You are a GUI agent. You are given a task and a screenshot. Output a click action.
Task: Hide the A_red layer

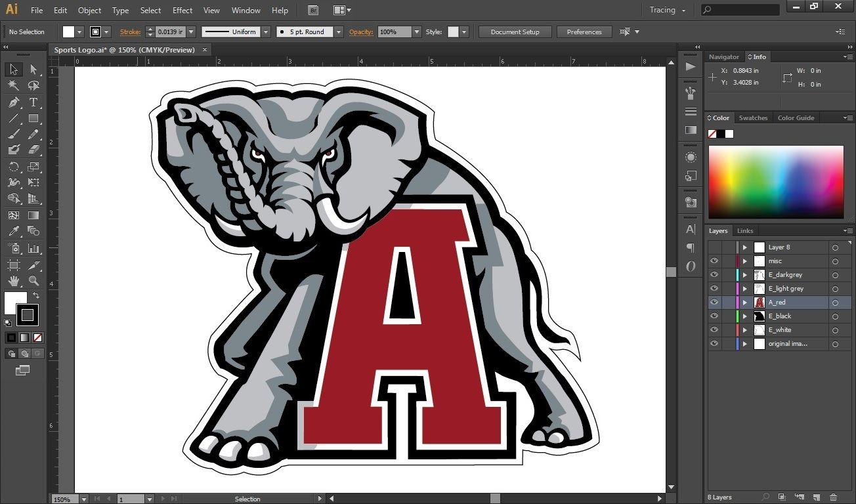tap(714, 303)
